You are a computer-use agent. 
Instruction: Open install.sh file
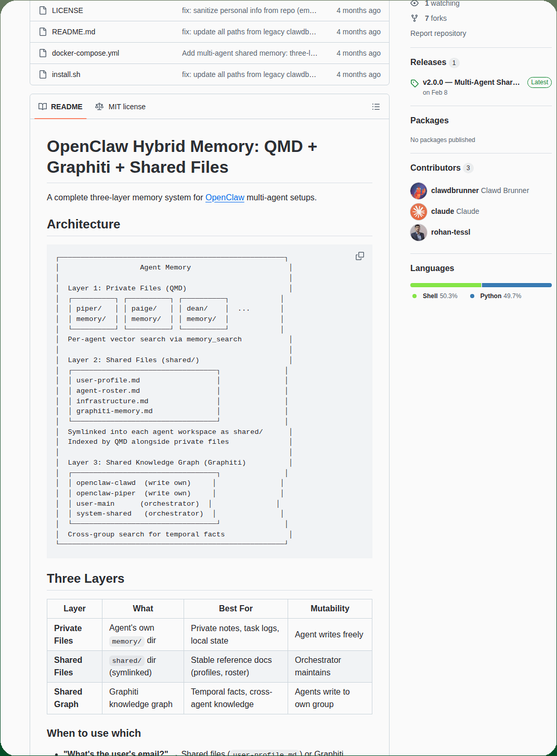click(66, 74)
